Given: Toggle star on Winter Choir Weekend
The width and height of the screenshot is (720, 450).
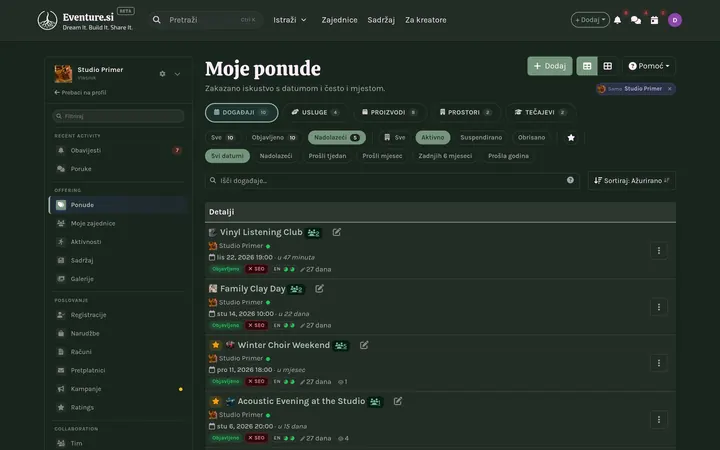Looking at the screenshot, I should click(215, 345).
